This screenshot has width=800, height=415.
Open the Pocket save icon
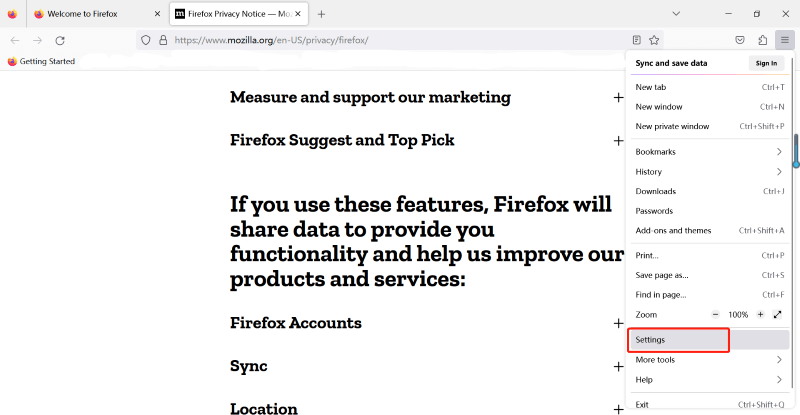(740, 40)
